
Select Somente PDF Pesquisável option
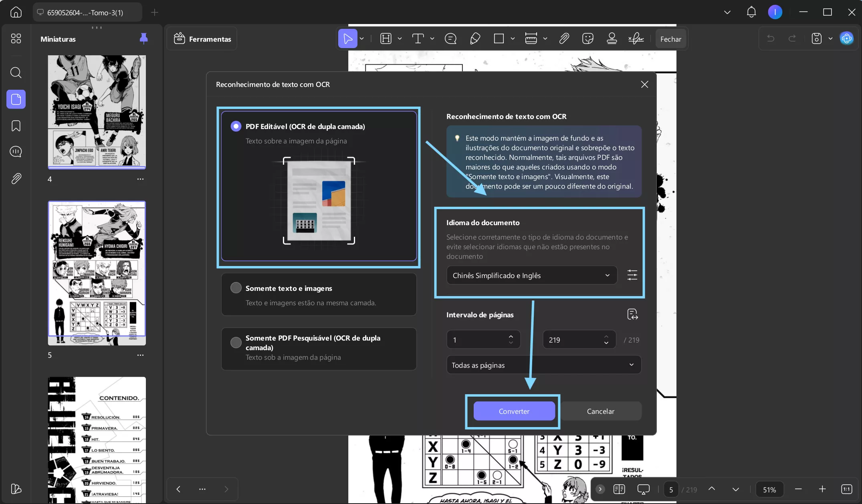click(236, 343)
